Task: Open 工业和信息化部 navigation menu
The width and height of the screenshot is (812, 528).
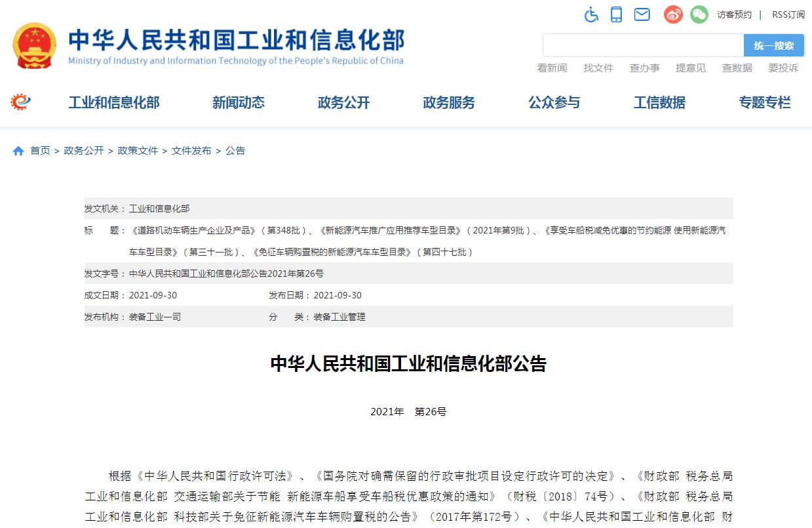Action: point(114,102)
